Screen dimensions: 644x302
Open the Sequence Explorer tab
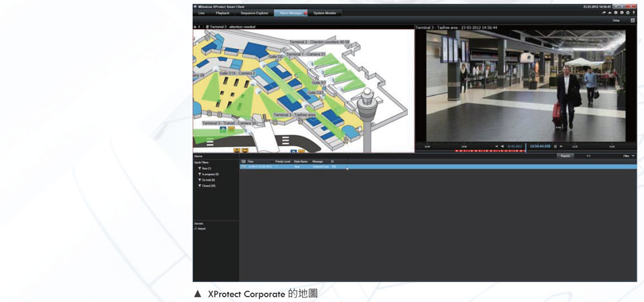[254, 13]
